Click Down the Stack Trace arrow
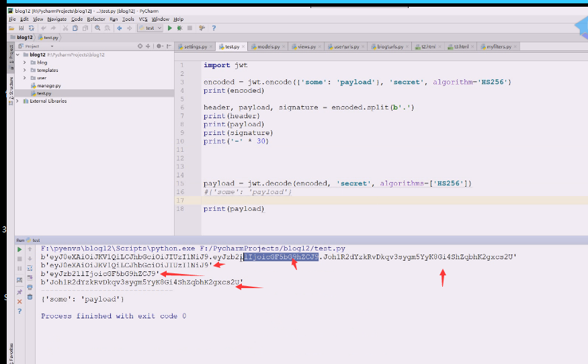 pos(30,259)
